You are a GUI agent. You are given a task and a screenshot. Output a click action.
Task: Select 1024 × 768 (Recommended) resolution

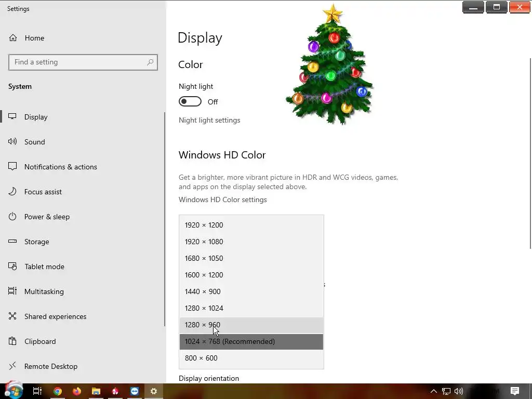tap(251, 341)
